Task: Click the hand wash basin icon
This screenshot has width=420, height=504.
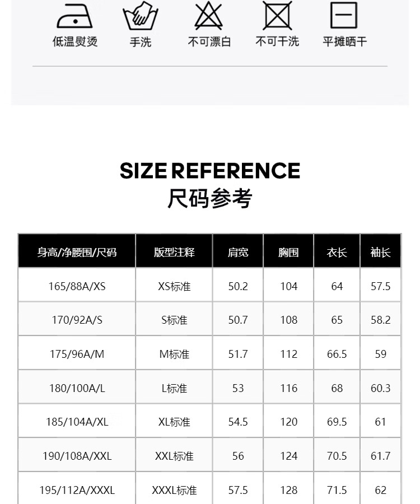Action: coord(141,16)
